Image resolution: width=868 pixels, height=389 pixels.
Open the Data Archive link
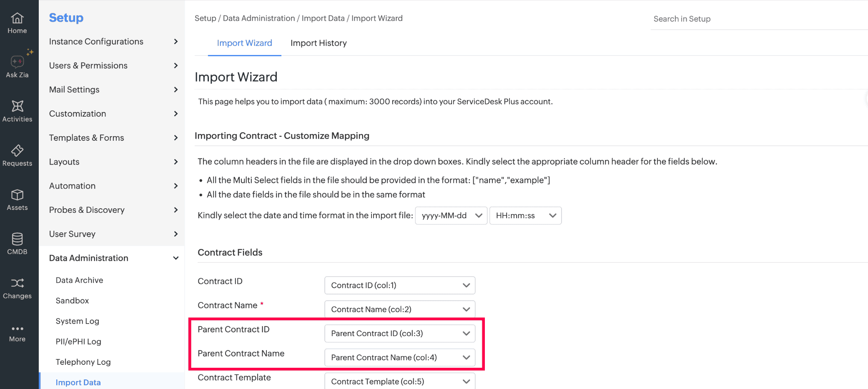(x=79, y=280)
